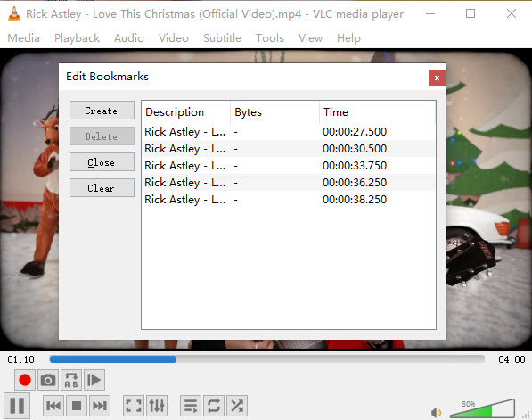Image resolution: width=532 pixels, height=420 pixels.
Task: Select bookmark at 00:00:36.250
Action: tap(289, 182)
